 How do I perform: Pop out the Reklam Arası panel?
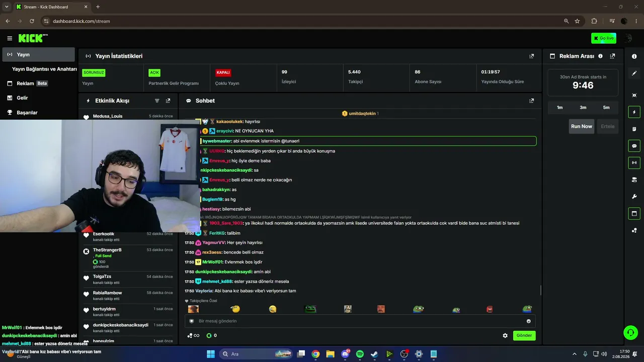coord(612,56)
